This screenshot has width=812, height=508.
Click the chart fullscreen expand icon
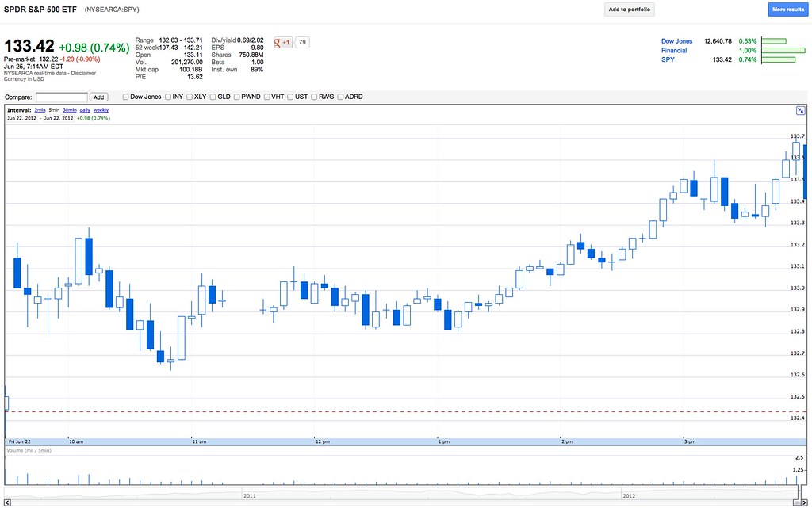(801, 110)
